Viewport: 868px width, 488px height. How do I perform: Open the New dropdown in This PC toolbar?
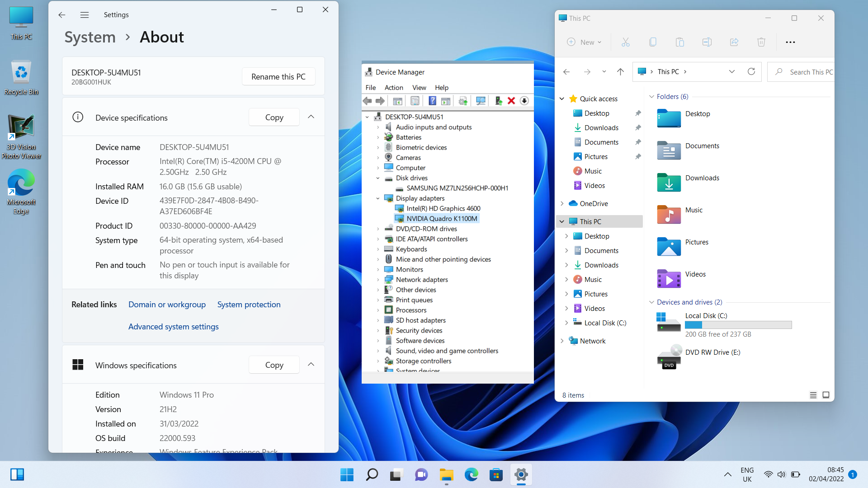click(x=584, y=42)
